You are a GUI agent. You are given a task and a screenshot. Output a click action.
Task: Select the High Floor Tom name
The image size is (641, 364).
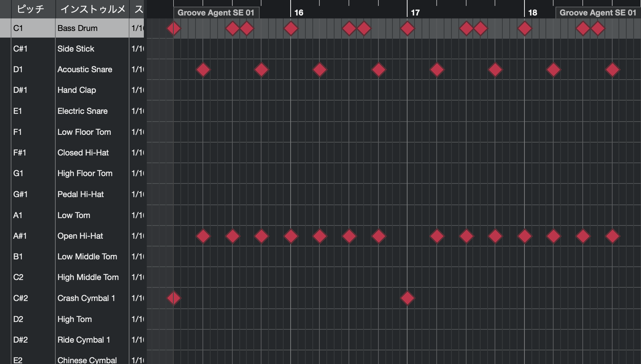[x=85, y=173]
